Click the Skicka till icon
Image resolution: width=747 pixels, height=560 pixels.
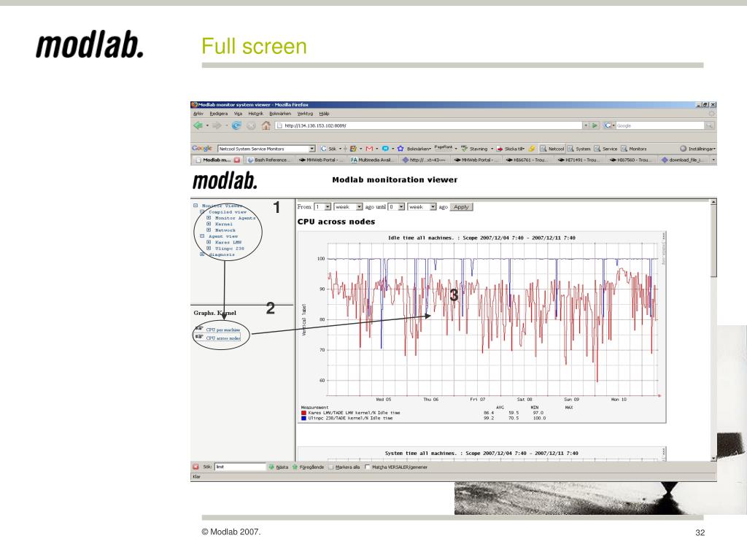coord(500,149)
